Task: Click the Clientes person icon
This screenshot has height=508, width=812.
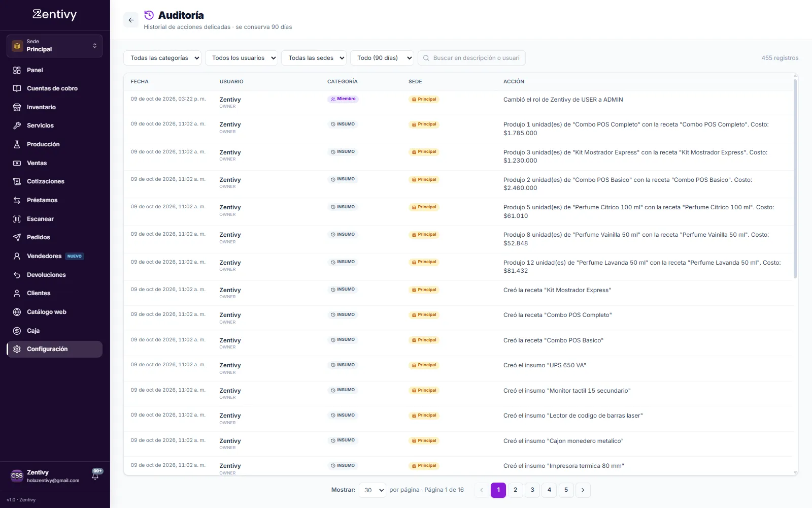Action: (17, 293)
